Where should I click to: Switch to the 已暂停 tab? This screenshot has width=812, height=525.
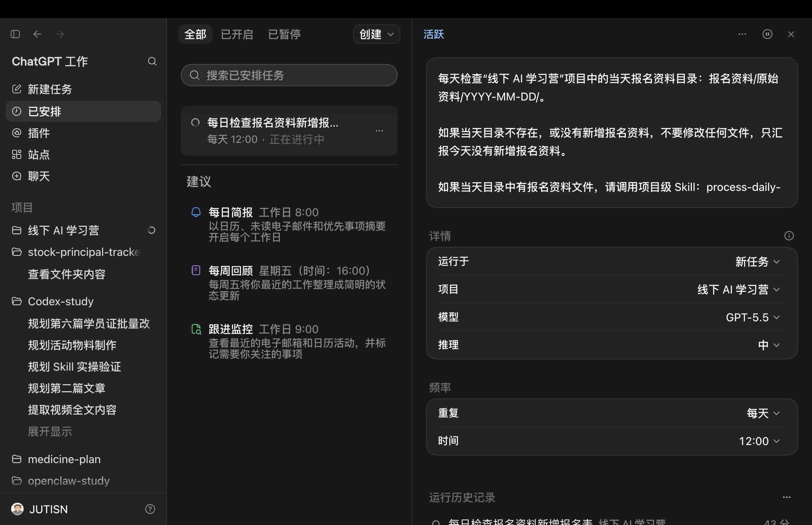pyautogui.click(x=284, y=34)
